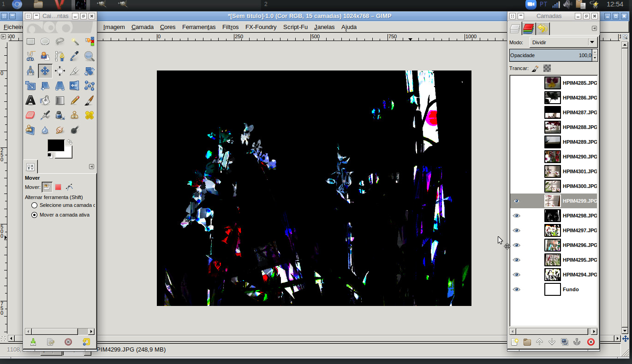
Task: Select the Crop tool
Action: pos(75,71)
